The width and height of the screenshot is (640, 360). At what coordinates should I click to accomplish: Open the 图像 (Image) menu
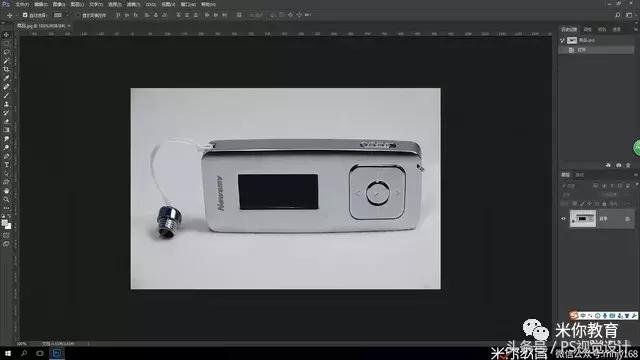tap(59, 4)
